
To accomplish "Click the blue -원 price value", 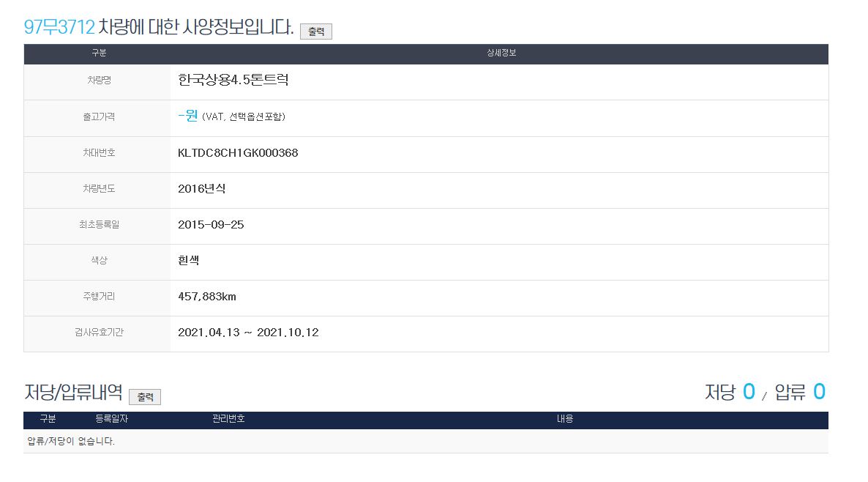I will tap(188, 116).
